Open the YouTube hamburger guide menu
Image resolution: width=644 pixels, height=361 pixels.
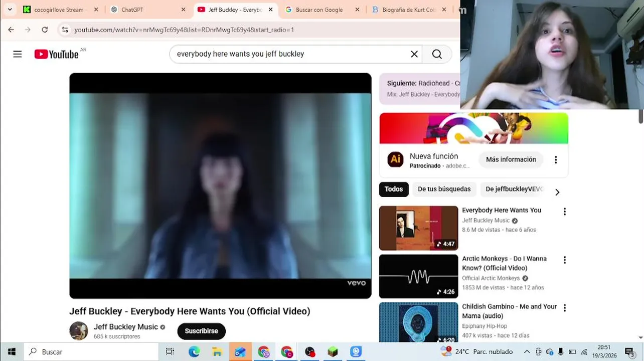pyautogui.click(x=18, y=54)
